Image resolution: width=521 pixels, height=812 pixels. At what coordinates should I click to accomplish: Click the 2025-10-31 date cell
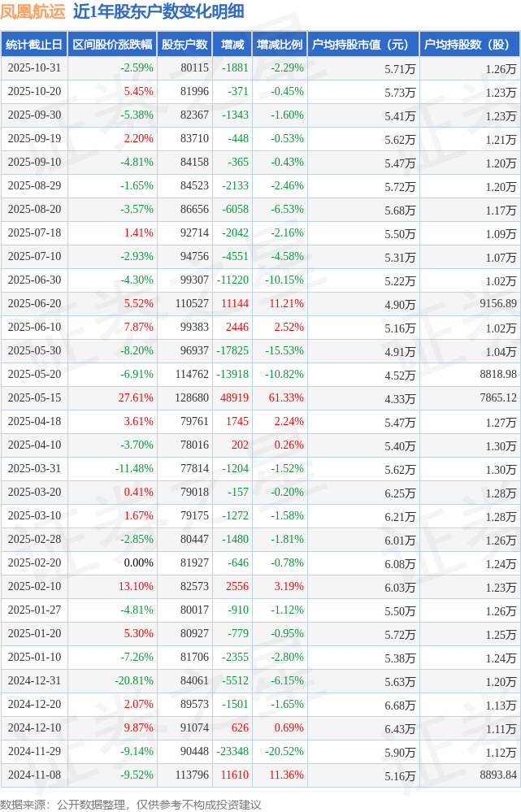pos(34,68)
